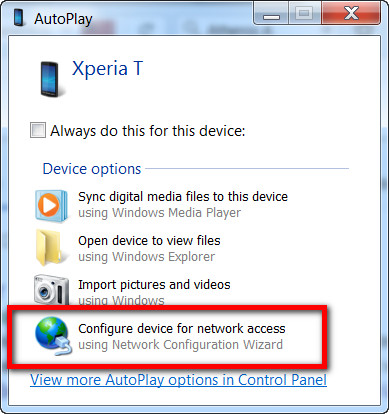Click the small phone icon in title bar
This screenshot has width=389, height=414.
pos(18,17)
